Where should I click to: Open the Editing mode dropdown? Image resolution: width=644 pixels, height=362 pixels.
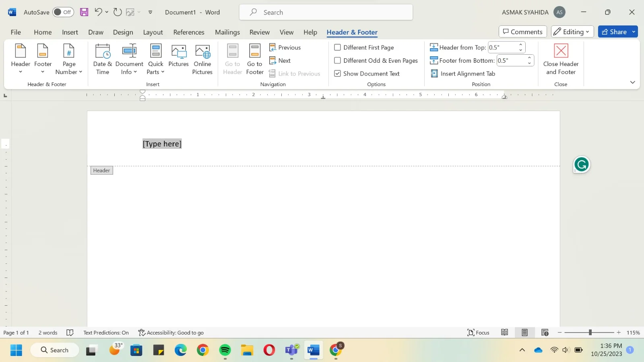[572, 32]
